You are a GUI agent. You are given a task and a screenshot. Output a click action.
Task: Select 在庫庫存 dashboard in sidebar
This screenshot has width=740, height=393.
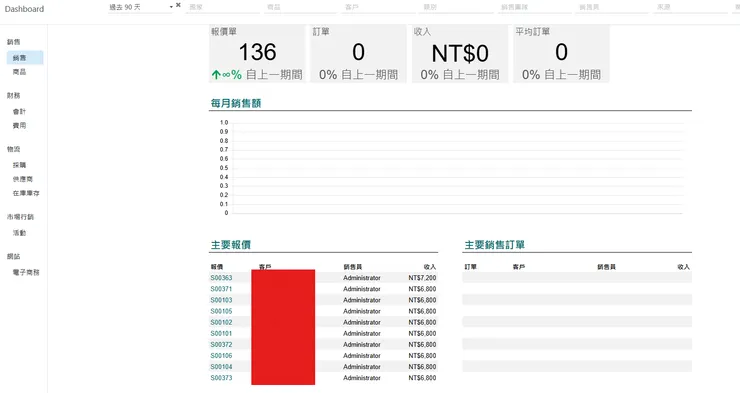point(26,193)
